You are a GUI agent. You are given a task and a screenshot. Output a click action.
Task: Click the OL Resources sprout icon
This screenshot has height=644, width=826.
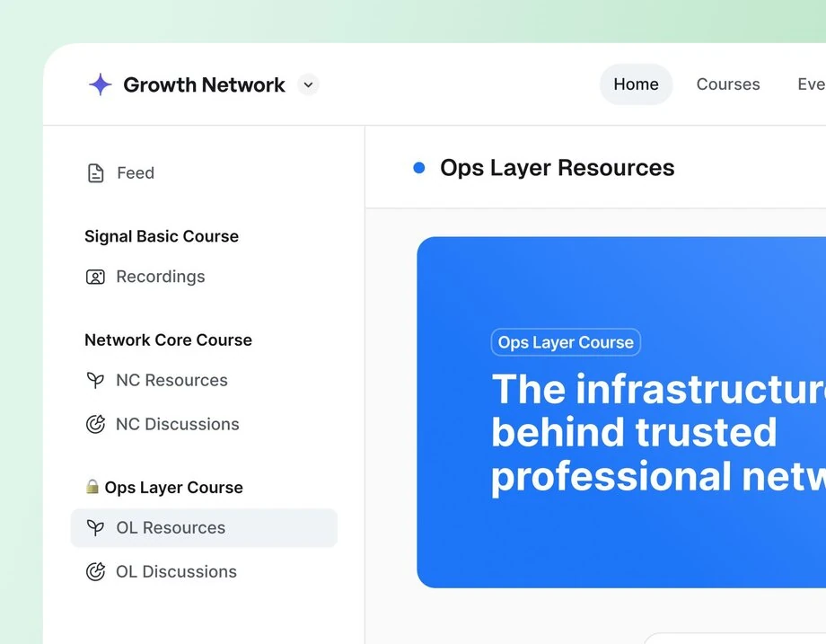point(95,527)
